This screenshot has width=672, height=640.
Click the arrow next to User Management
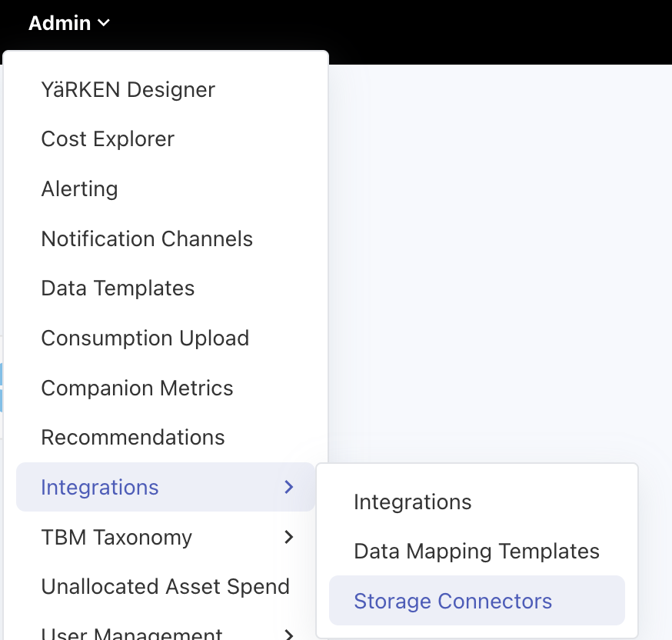[289, 634]
